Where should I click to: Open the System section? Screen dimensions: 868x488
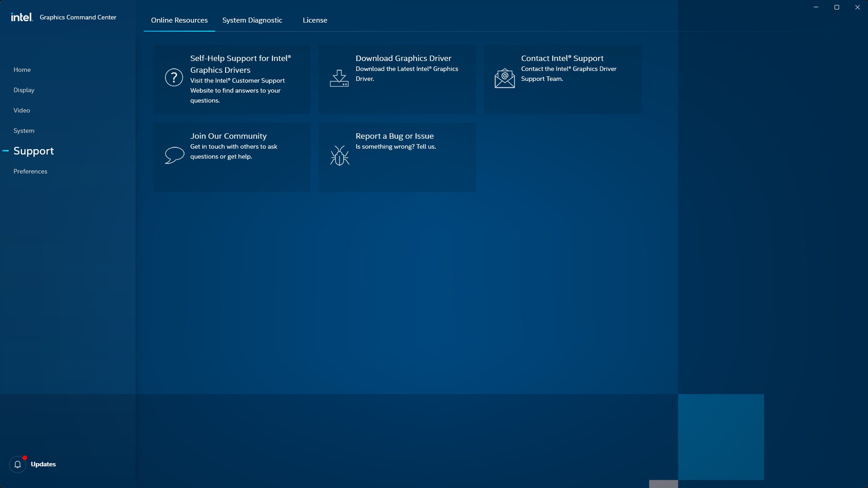(24, 131)
